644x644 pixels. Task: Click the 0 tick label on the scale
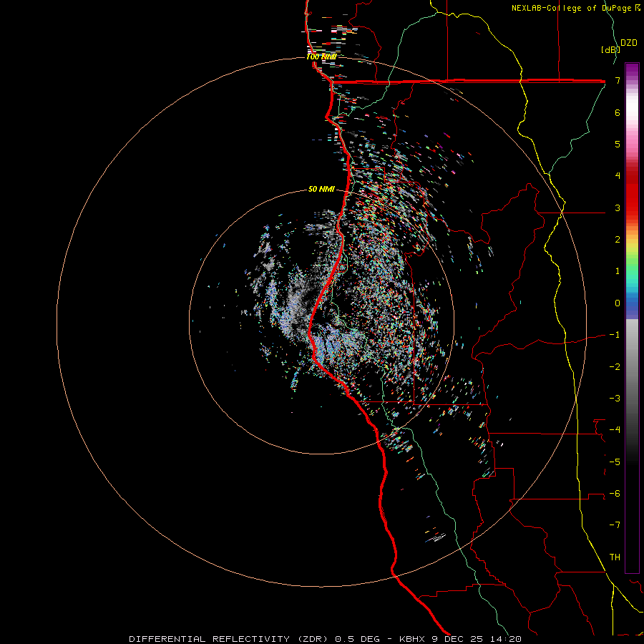[618, 303]
